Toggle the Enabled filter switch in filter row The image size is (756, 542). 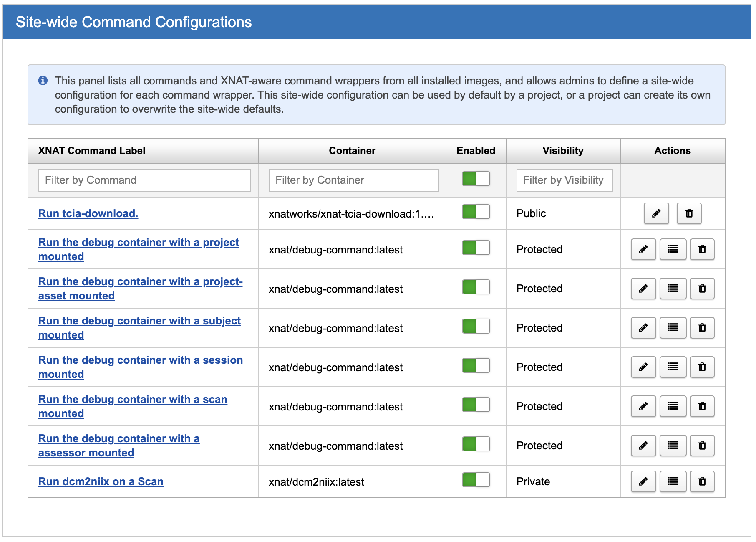(x=476, y=179)
